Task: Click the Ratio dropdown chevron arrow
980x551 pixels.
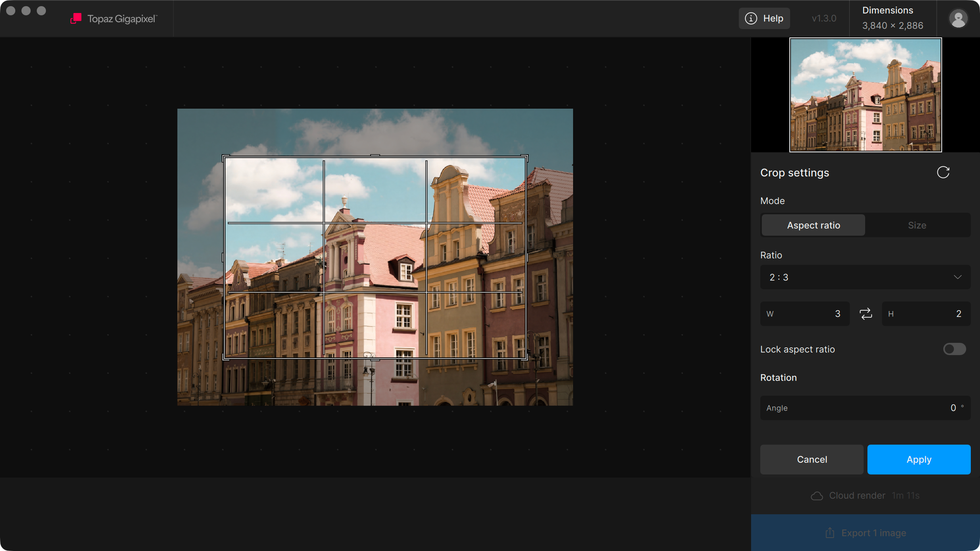Action: click(x=957, y=277)
